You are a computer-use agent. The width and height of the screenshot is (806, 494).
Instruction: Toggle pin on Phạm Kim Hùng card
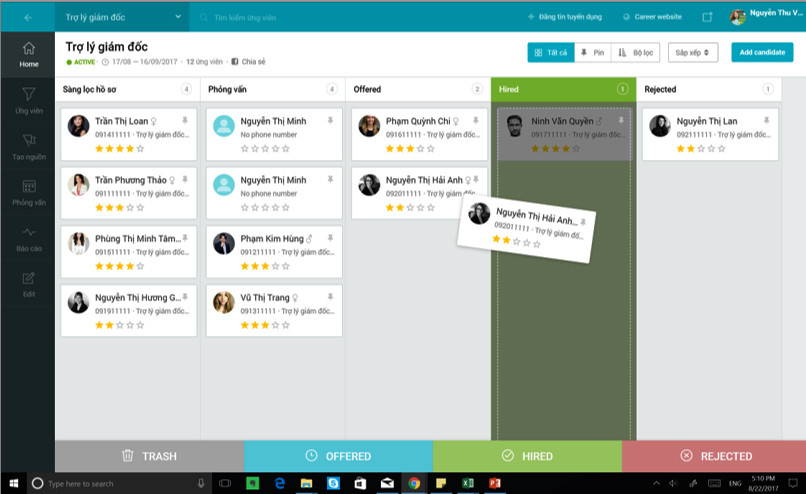[329, 238]
